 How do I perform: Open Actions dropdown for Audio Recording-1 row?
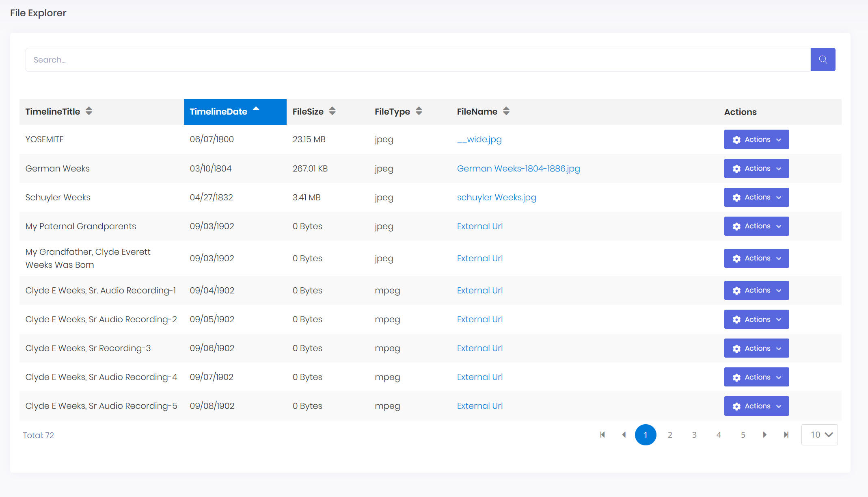[756, 290]
